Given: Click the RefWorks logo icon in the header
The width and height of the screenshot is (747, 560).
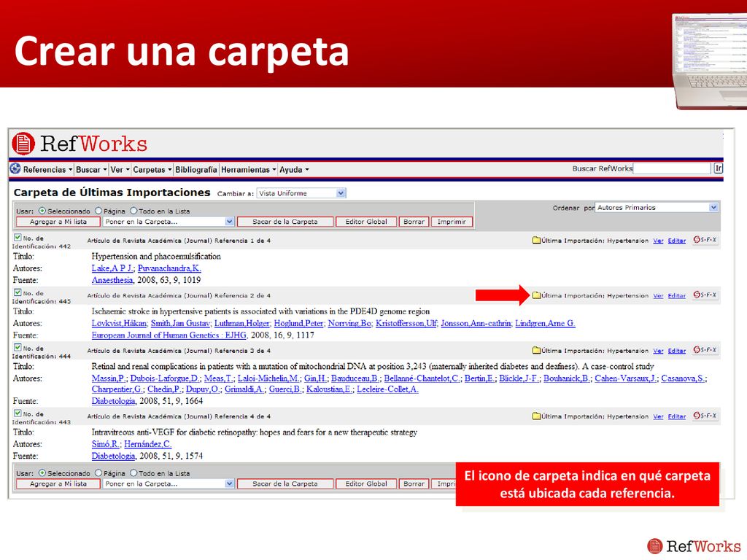Looking at the screenshot, I should coord(23,144).
